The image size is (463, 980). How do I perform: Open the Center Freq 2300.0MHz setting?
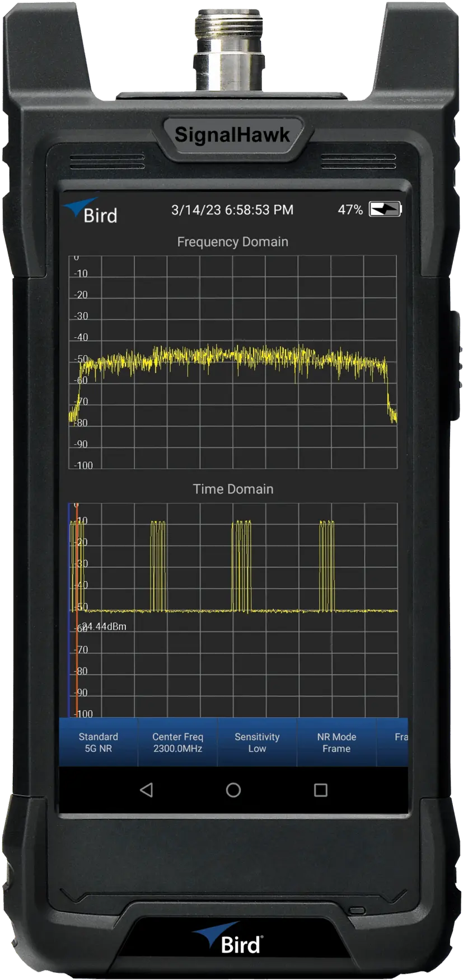(177, 742)
